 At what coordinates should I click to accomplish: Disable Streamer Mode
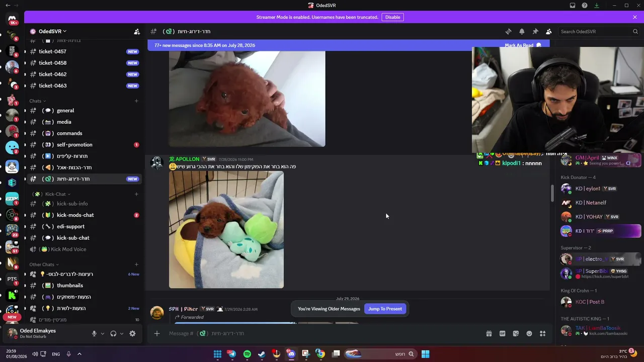392,17
